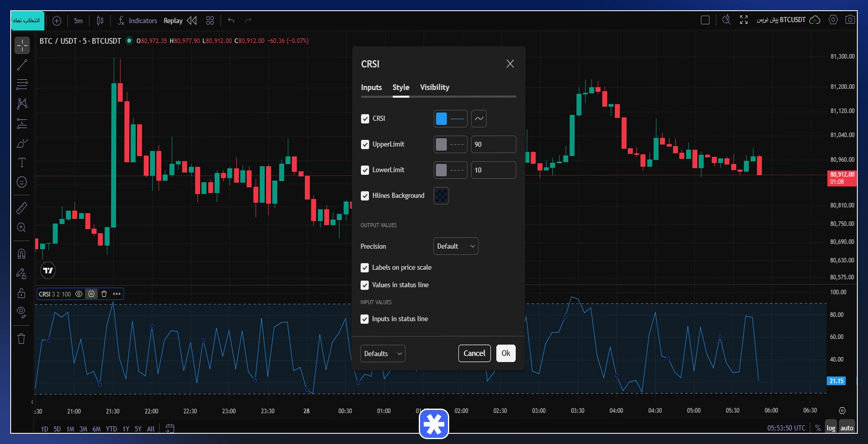
Task: Open more options for CRSI indicator
Action: [117, 294]
